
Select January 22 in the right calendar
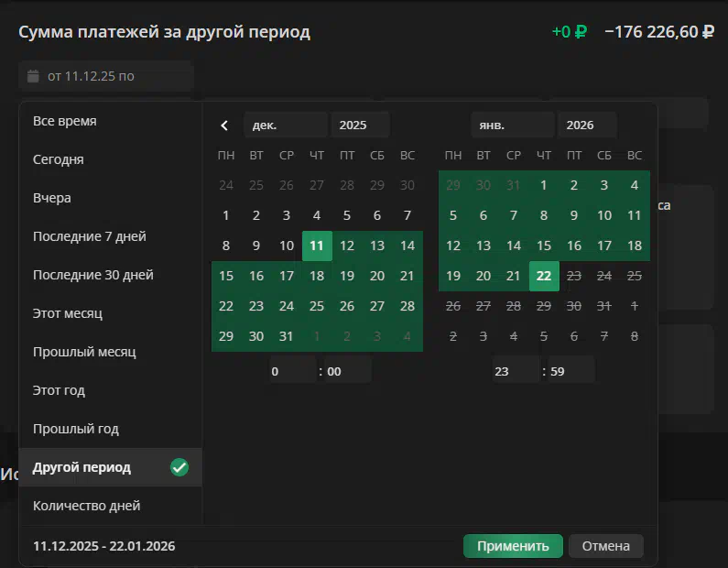544,276
